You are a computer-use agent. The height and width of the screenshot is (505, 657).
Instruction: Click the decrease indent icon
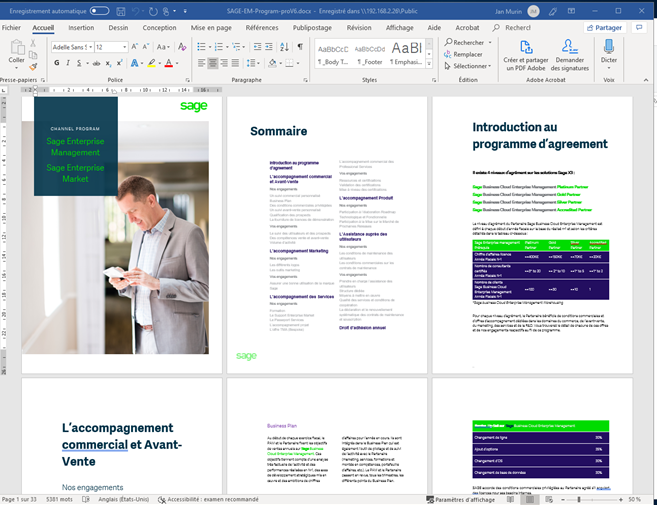[x=258, y=47]
